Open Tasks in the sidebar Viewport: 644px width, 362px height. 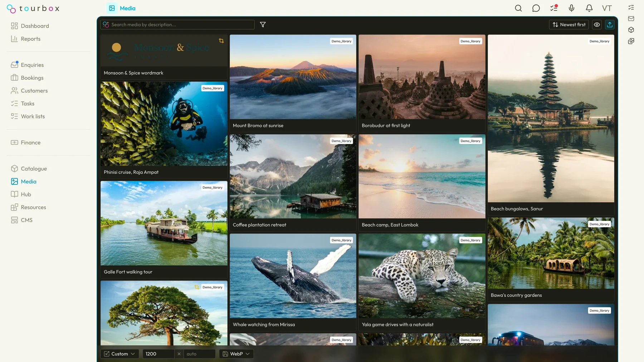[23, 103]
